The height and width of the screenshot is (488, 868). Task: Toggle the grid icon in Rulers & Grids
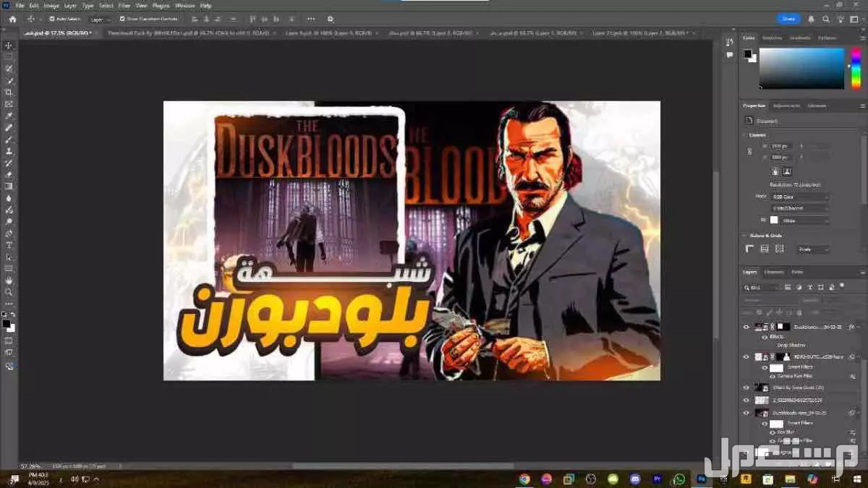pyautogui.click(x=765, y=249)
